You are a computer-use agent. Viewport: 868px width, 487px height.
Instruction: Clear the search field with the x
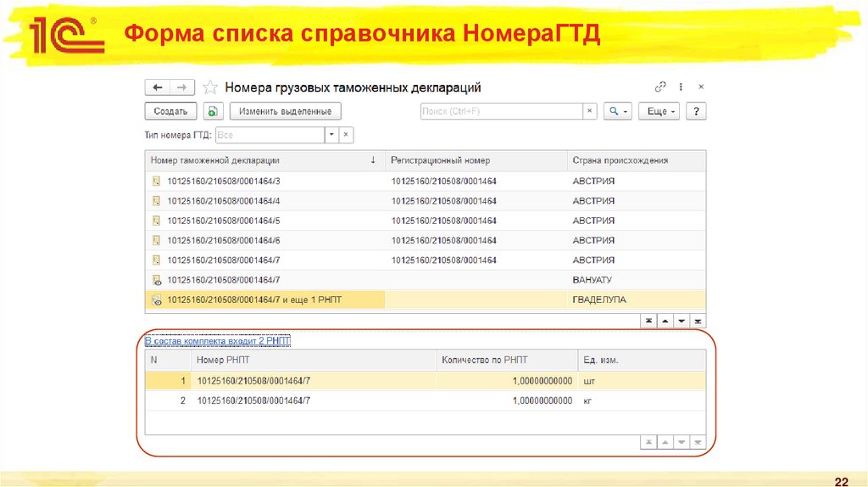coord(590,111)
